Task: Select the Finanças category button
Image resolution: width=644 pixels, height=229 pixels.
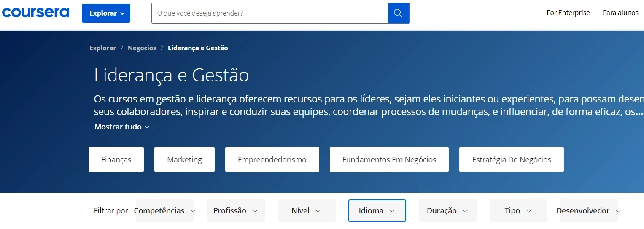Action: pyautogui.click(x=116, y=159)
